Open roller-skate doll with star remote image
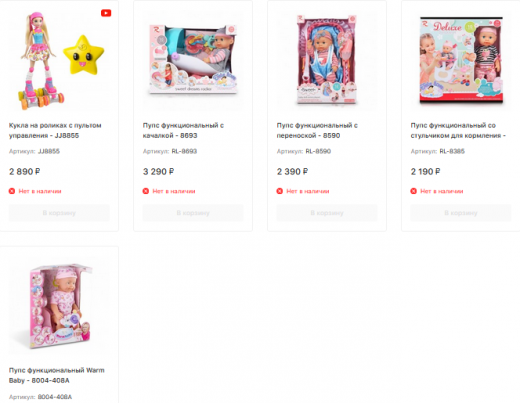 tap(59, 60)
